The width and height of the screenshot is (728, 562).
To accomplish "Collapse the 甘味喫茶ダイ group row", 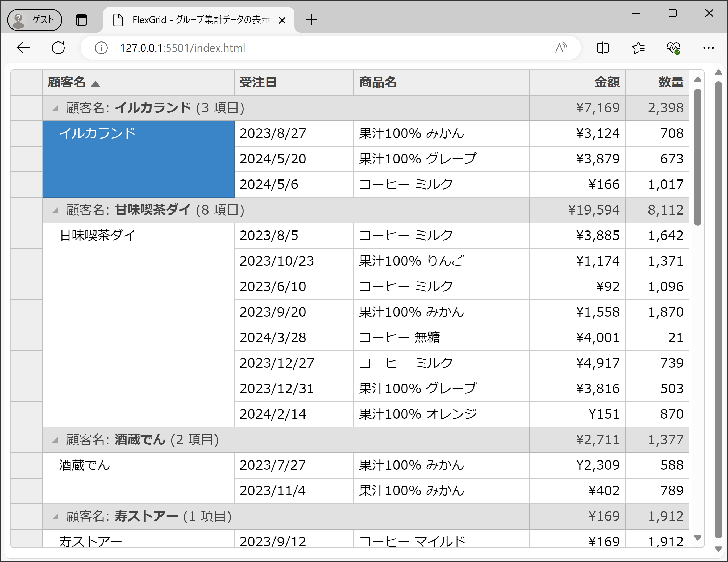I will [x=55, y=210].
